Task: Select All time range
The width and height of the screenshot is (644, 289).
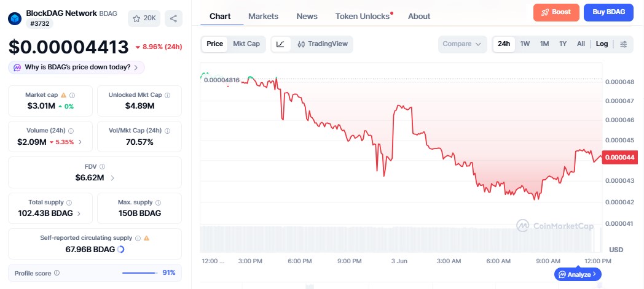Action: pyautogui.click(x=581, y=44)
